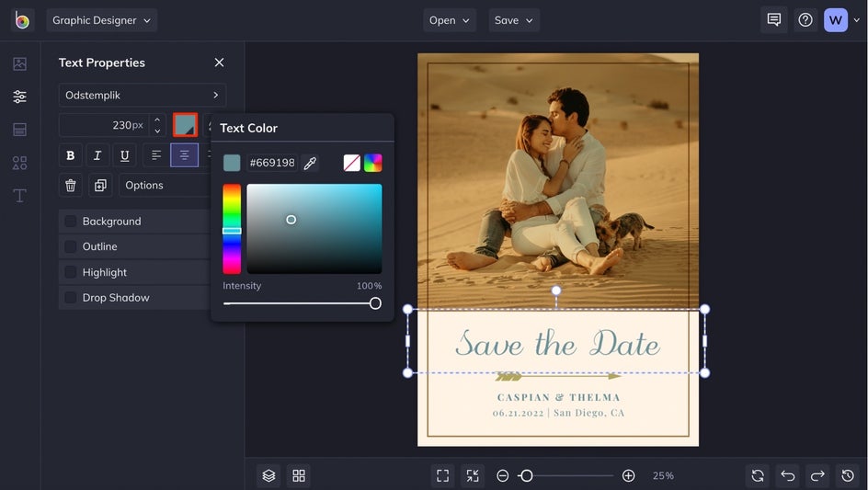Open the feedback comment icon
This screenshot has width=868, height=490.
pos(774,20)
